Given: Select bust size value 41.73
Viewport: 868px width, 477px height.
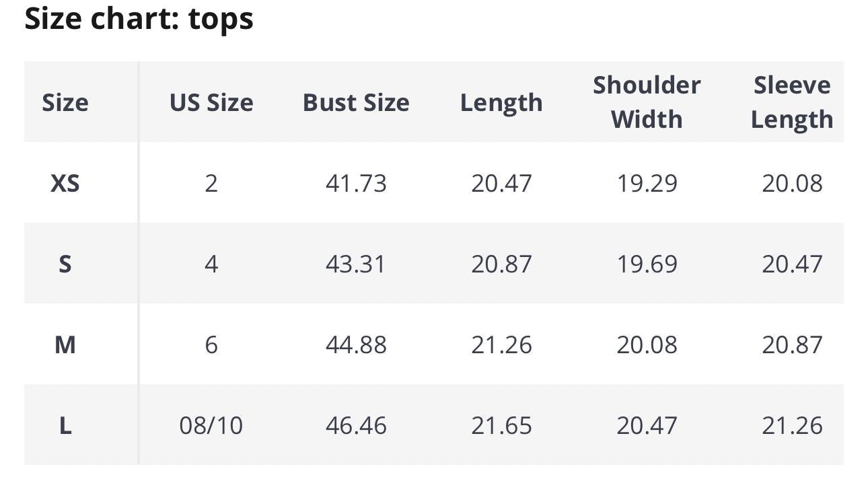Looking at the screenshot, I should pyautogui.click(x=356, y=183).
